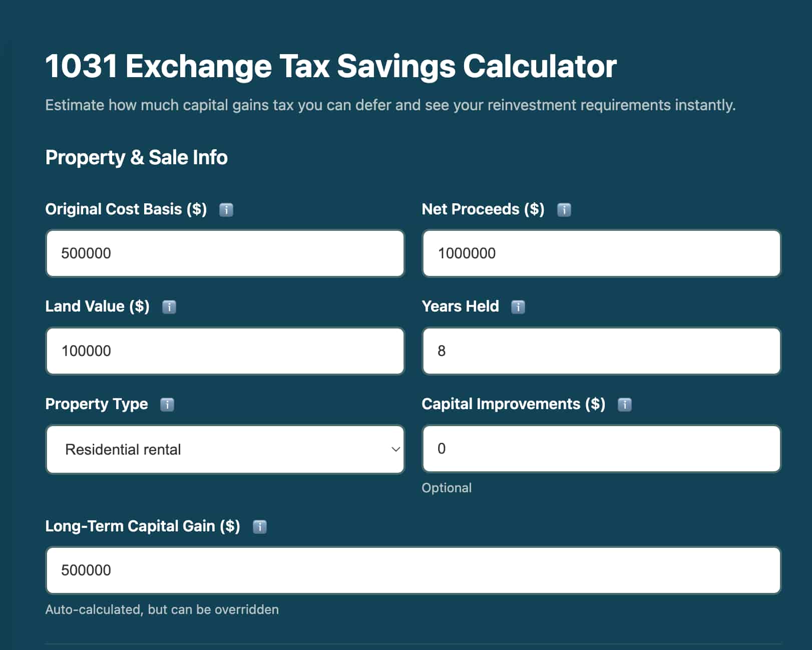The height and width of the screenshot is (650, 812).
Task: Open the Property Type info tooltip
Action: 167,405
